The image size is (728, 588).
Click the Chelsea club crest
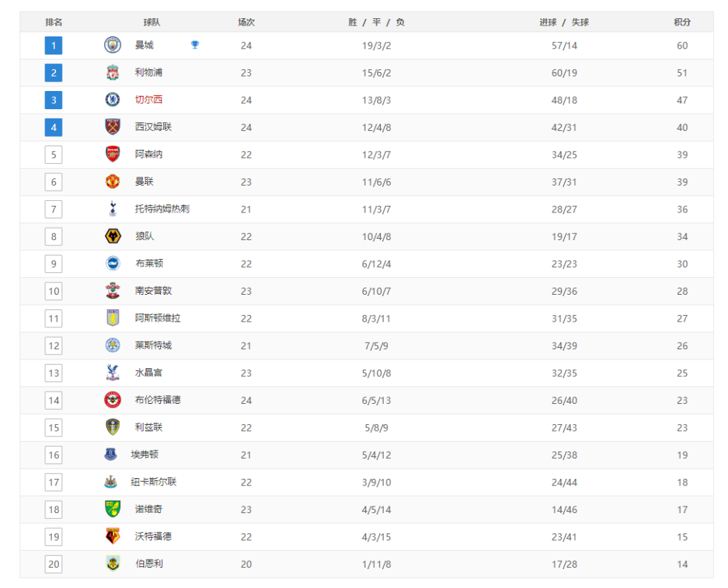[x=112, y=99]
